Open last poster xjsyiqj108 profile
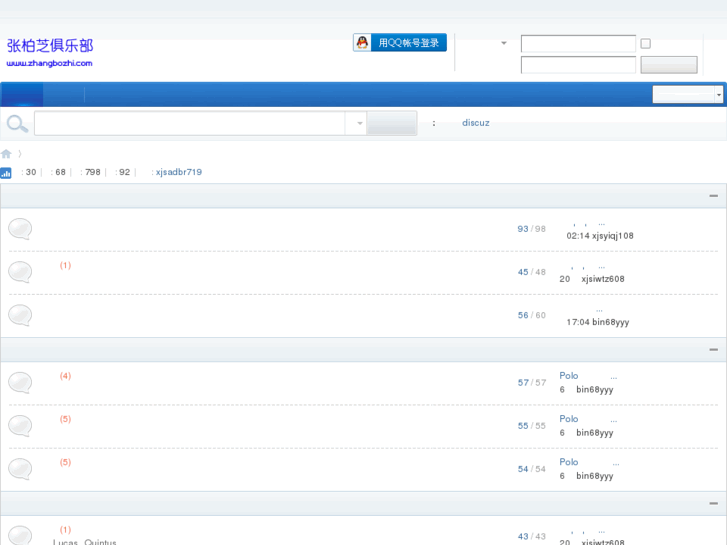The image size is (727, 545). point(612,236)
